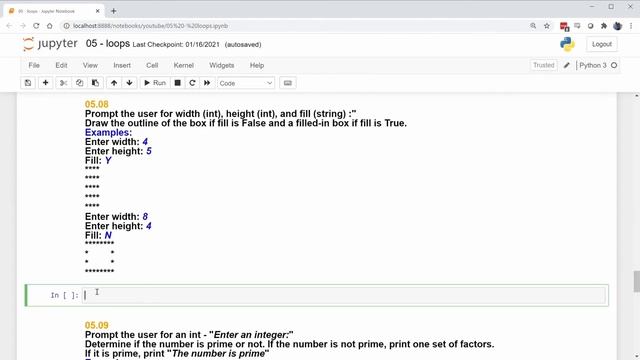Open the browser profile avatar
This screenshot has height=360, width=640.
617,26
